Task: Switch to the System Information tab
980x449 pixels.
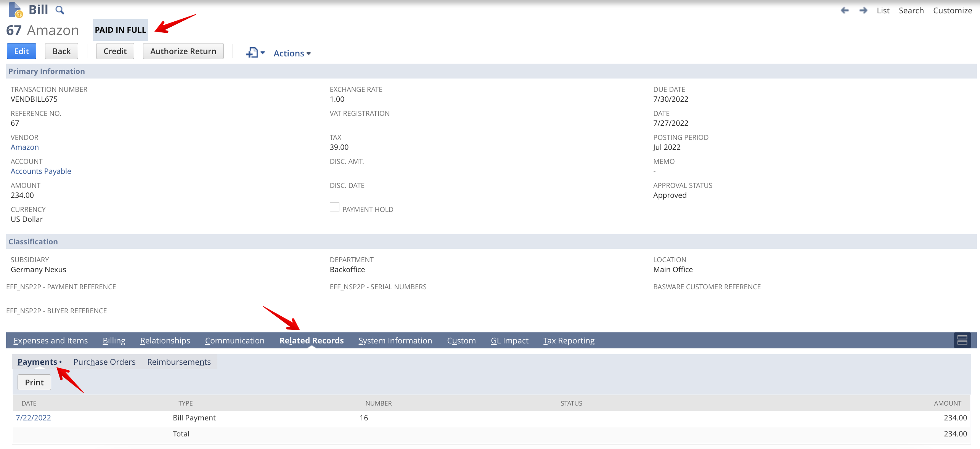Action: click(x=395, y=340)
